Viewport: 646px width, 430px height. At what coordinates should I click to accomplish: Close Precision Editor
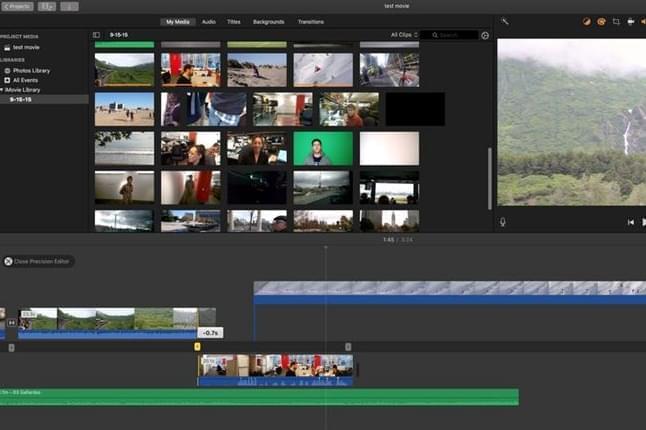[x=39, y=261]
